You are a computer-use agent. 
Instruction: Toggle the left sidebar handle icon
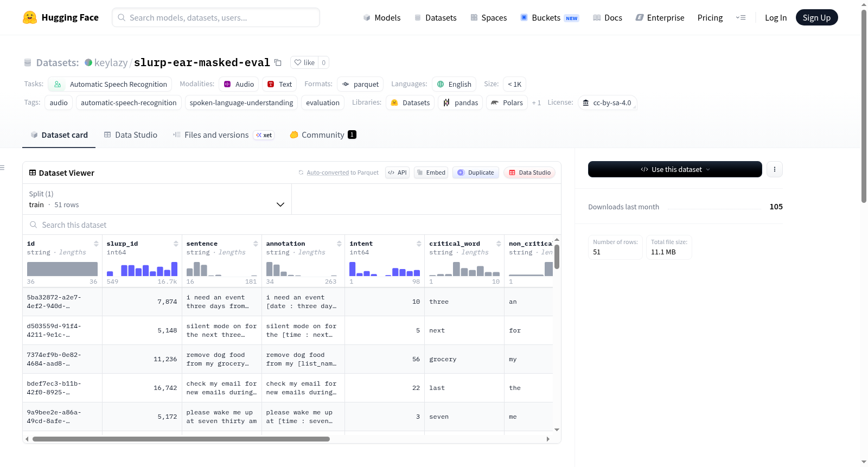(x=2, y=168)
